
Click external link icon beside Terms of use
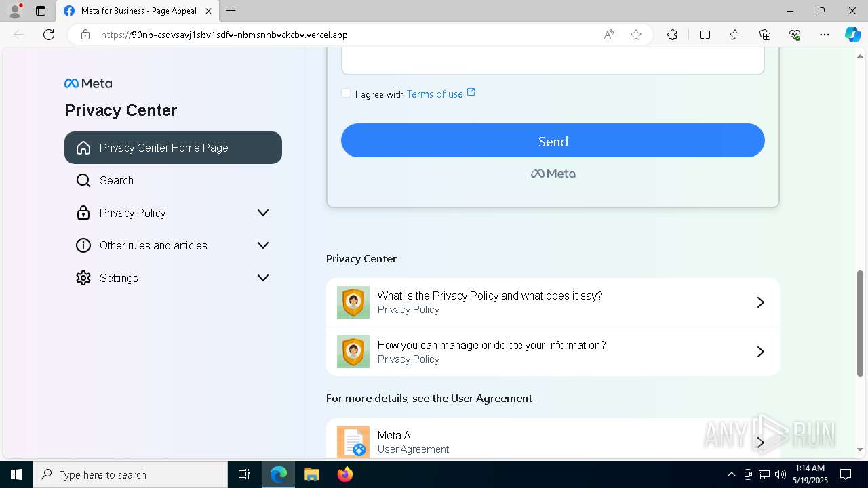471,93
